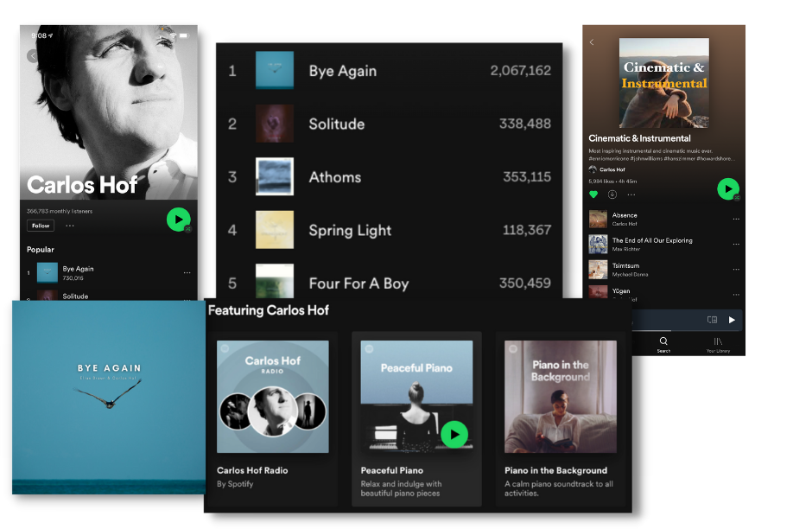Screen dimensions: 812x529
Task: Open options for The End of All Our Exploring
Action: click(x=736, y=245)
